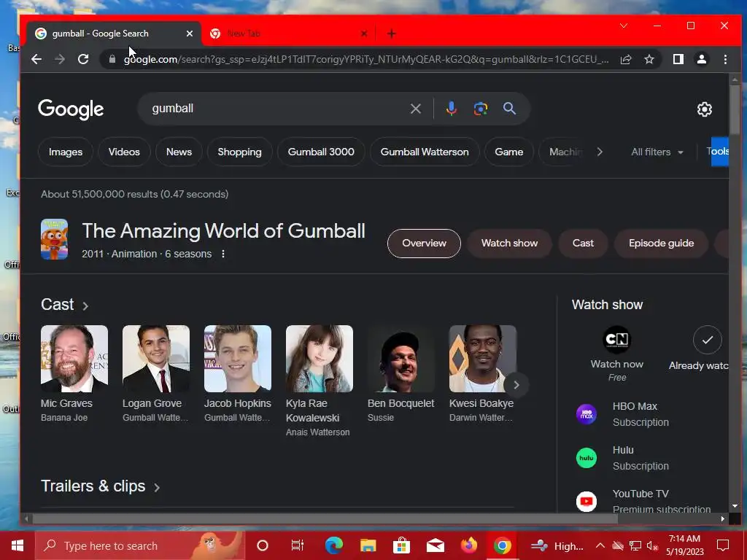Click the forward navigation arrow
Viewport: 747px width, 560px height.
click(60, 59)
